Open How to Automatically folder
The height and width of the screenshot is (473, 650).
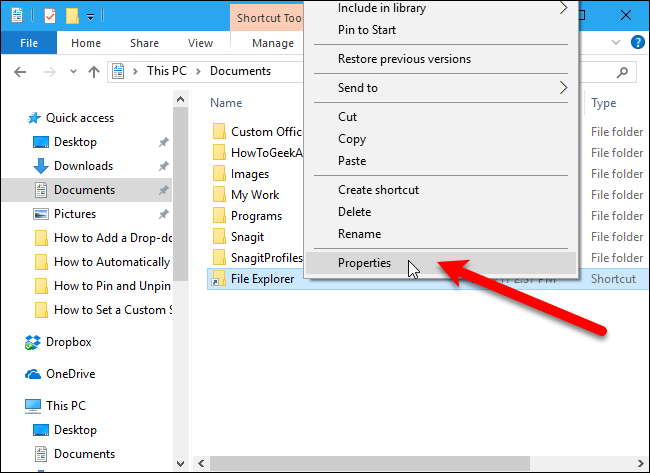pyautogui.click(x=112, y=262)
